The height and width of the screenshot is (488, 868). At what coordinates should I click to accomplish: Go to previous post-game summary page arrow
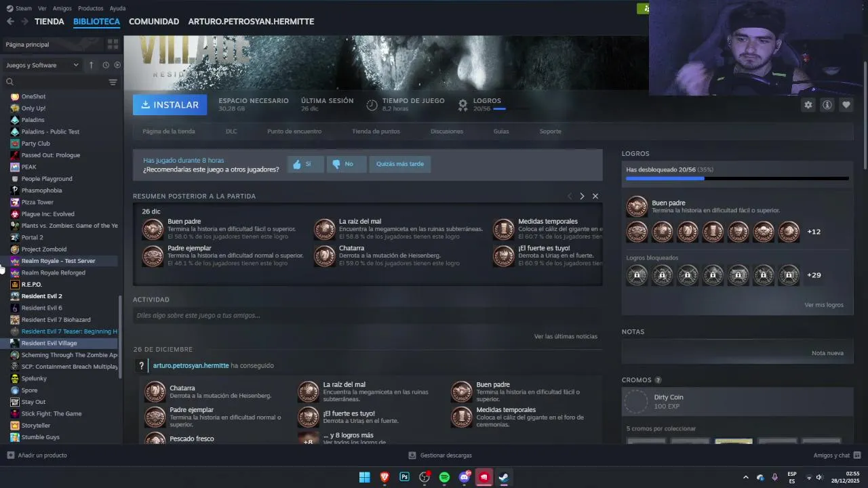[570, 196]
